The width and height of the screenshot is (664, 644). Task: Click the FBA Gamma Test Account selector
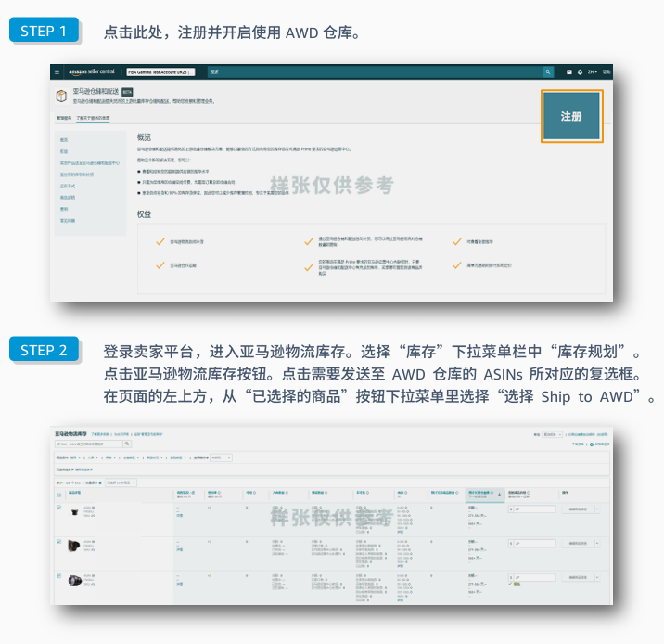pyautogui.click(x=160, y=72)
